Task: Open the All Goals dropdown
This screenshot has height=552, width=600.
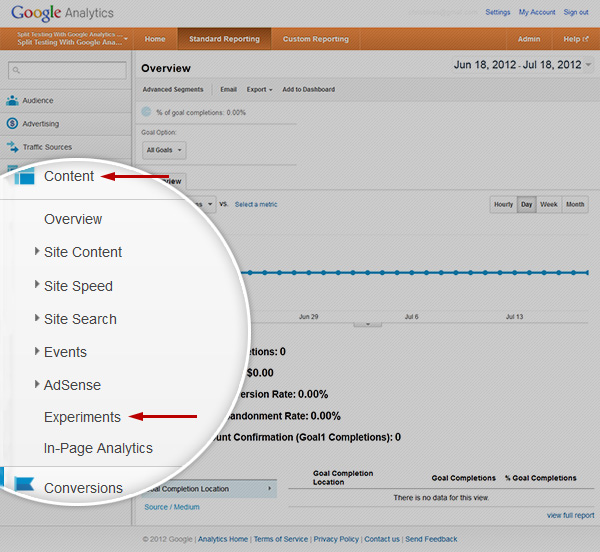Action: [164, 150]
